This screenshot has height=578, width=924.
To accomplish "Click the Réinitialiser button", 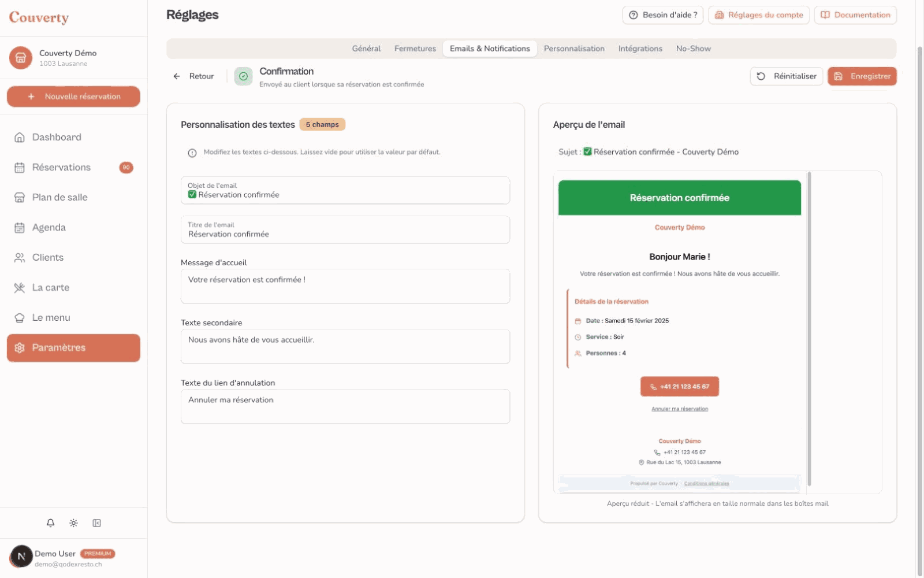I will coord(787,76).
